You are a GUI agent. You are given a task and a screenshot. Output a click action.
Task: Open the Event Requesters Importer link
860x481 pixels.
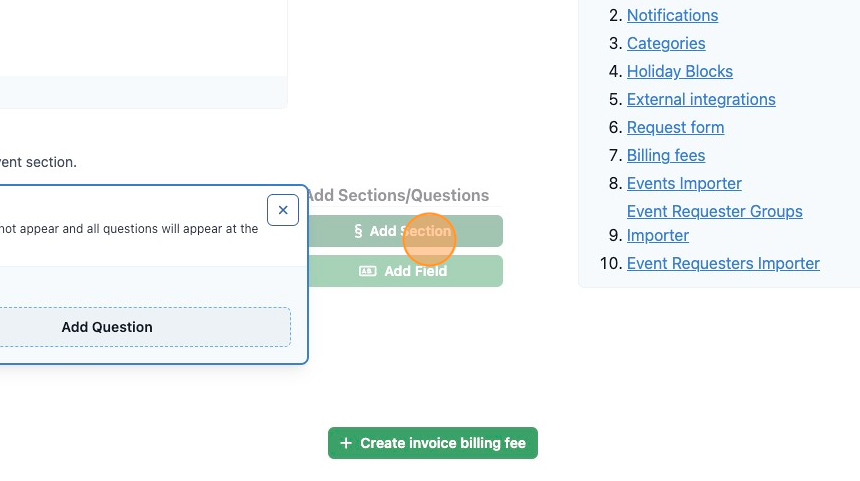point(723,263)
